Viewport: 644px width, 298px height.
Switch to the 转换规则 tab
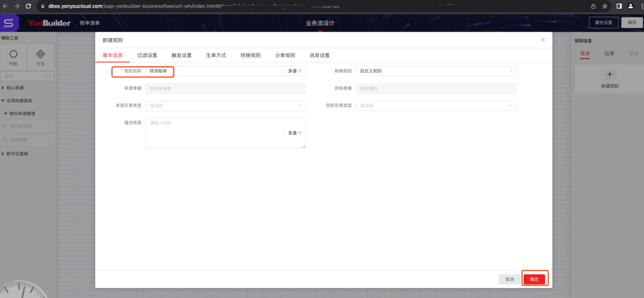(251, 55)
